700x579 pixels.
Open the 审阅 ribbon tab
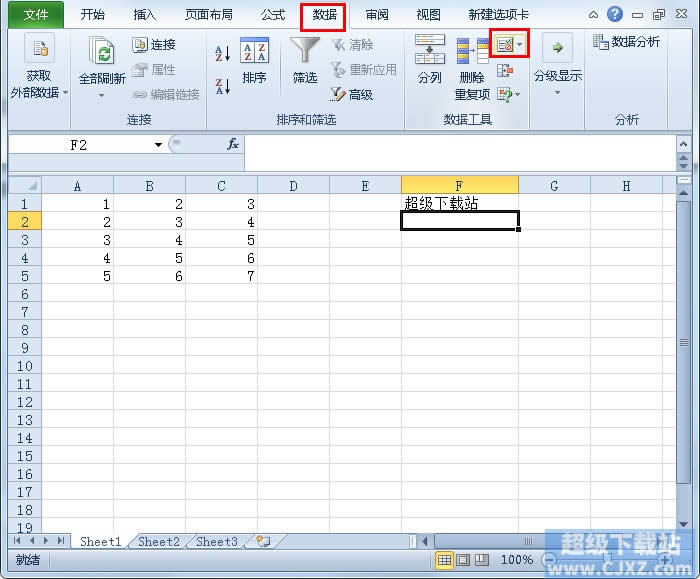coord(377,15)
